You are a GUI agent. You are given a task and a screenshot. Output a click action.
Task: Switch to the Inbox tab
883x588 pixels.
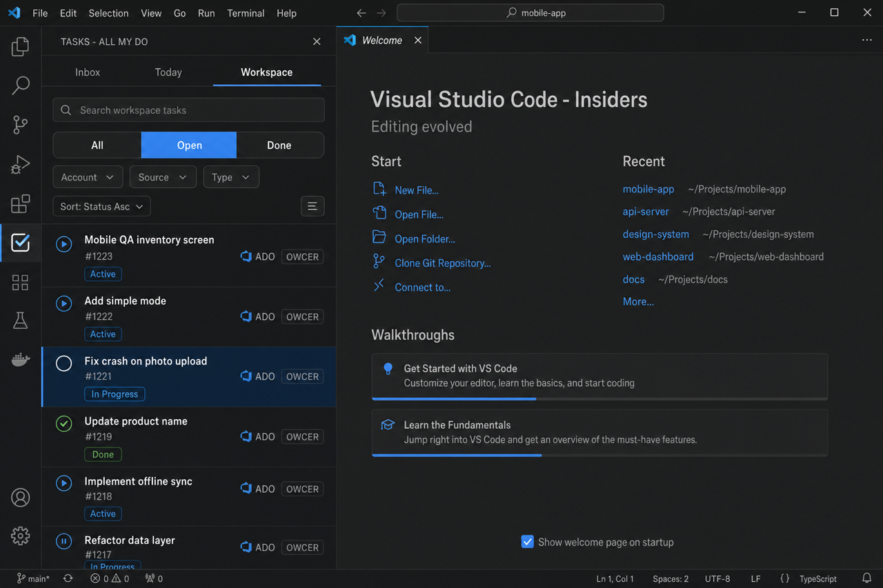point(88,72)
